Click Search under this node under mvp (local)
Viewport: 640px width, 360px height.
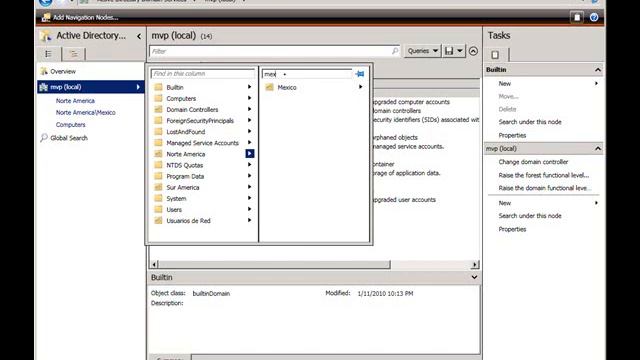tap(530, 216)
